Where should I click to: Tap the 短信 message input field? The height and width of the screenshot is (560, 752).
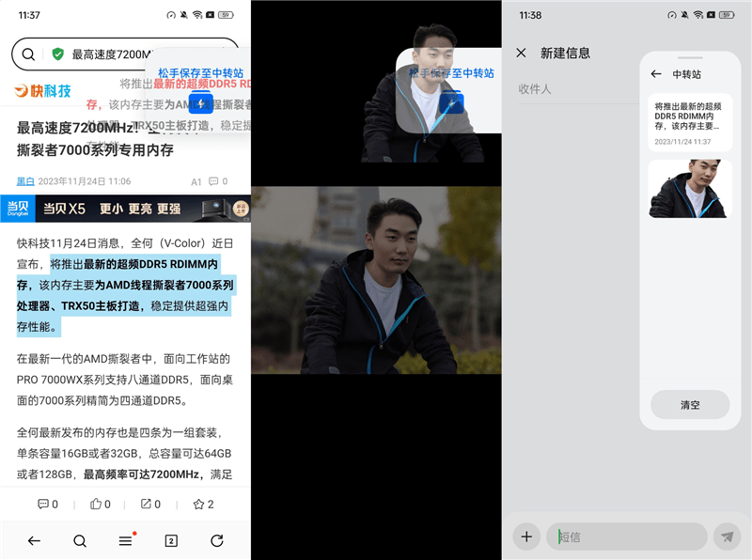pyautogui.click(x=627, y=537)
